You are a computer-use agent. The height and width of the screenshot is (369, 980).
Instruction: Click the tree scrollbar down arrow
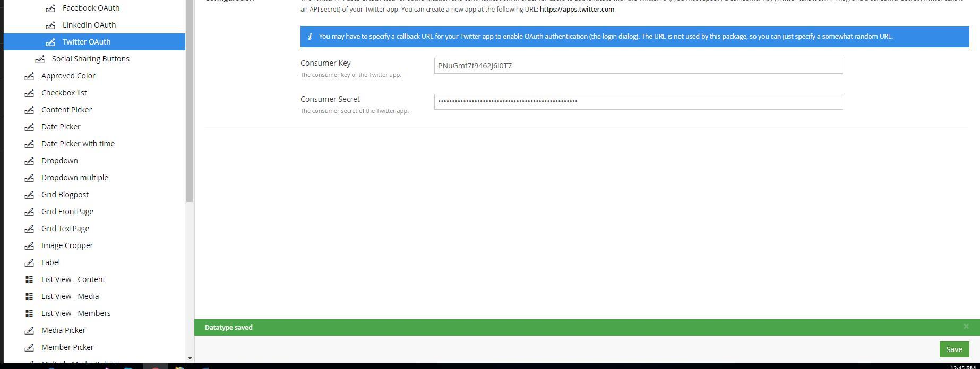click(190, 359)
